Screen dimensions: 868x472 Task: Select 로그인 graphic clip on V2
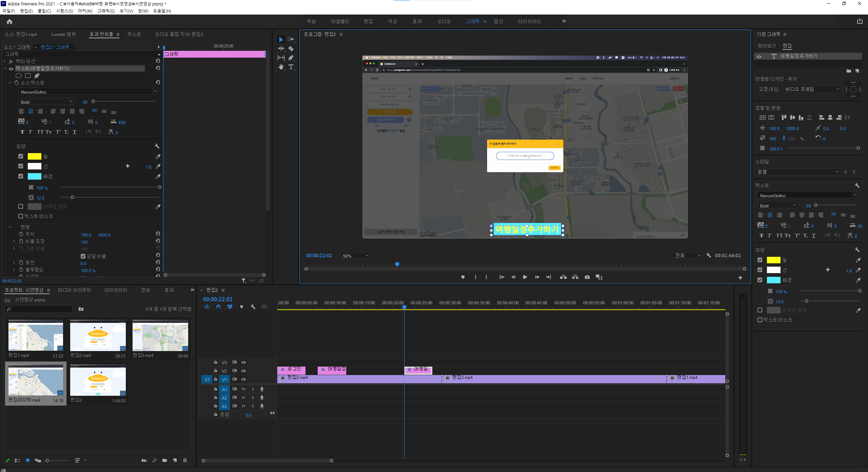coord(291,370)
